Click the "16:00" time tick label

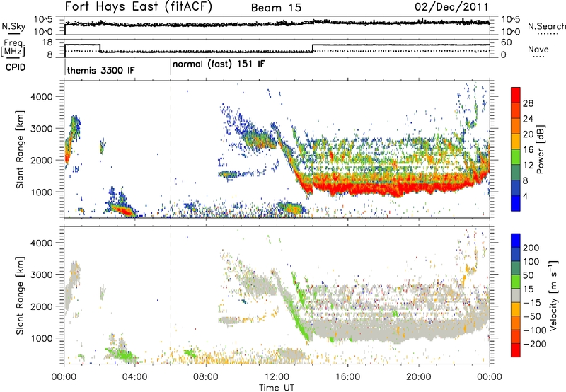[x=347, y=377]
